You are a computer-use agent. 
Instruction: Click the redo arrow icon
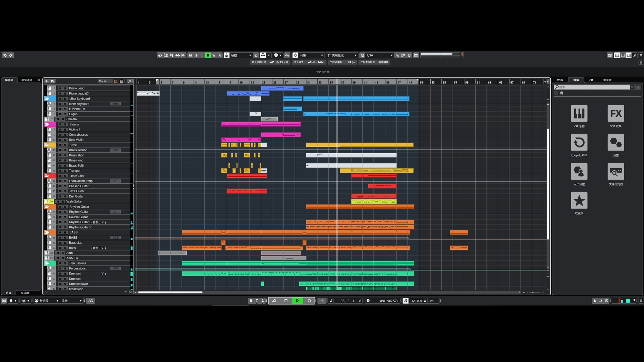11,55
